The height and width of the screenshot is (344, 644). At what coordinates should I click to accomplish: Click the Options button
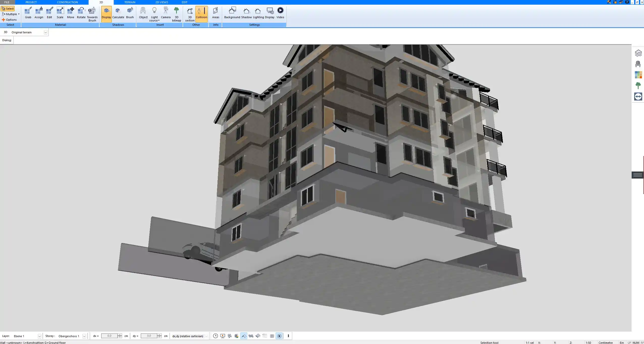[9, 20]
